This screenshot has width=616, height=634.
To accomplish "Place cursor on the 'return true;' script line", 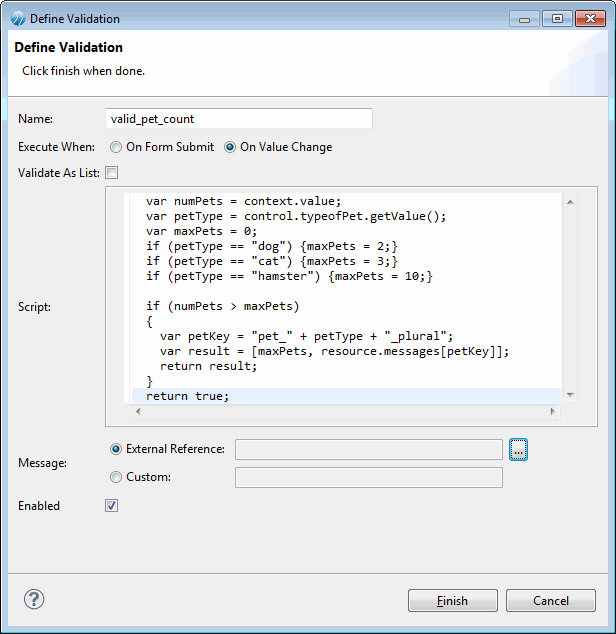I will (x=188, y=396).
